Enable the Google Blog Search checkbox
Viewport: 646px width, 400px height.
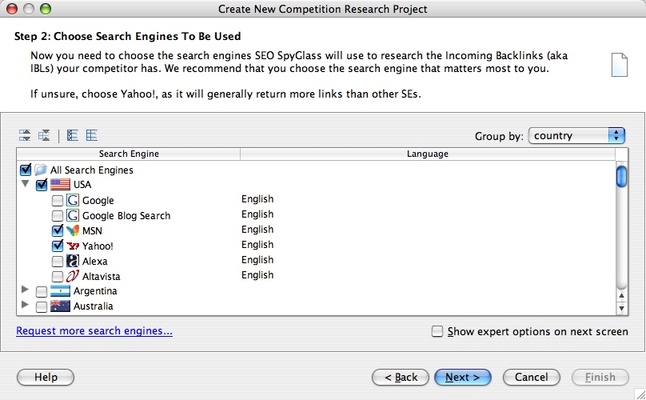(x=57, y=215)
